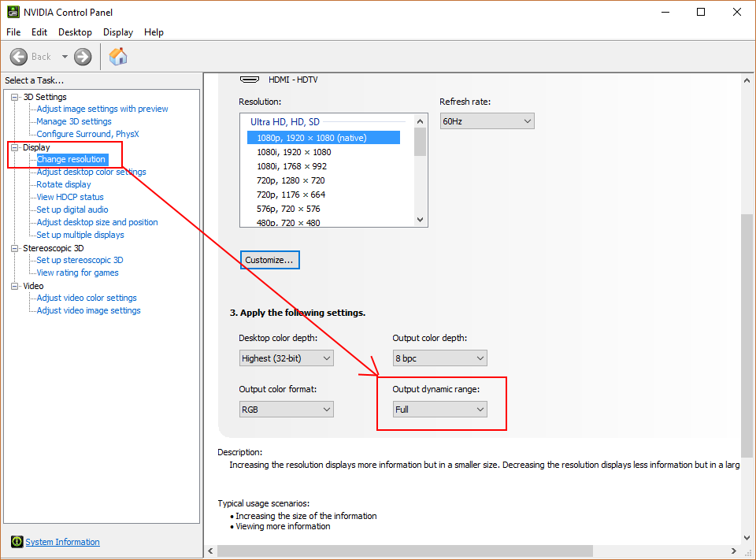Click the main panel vertical scroll-down arrow

click(x=747, y=537)
